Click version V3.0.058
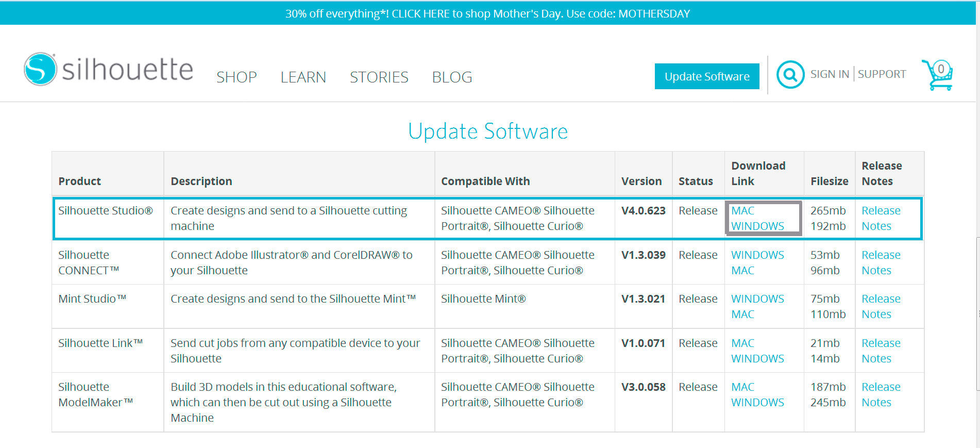980x448 pixels. tap(644, 387)
